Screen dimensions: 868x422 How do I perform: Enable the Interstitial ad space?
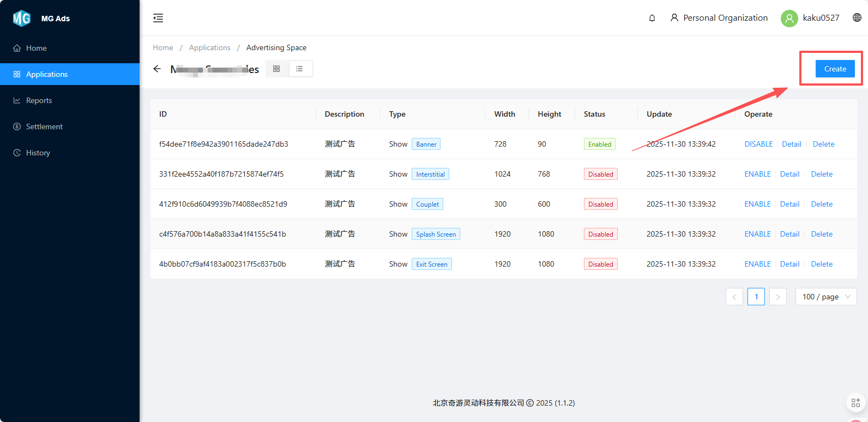click(757, 174)
